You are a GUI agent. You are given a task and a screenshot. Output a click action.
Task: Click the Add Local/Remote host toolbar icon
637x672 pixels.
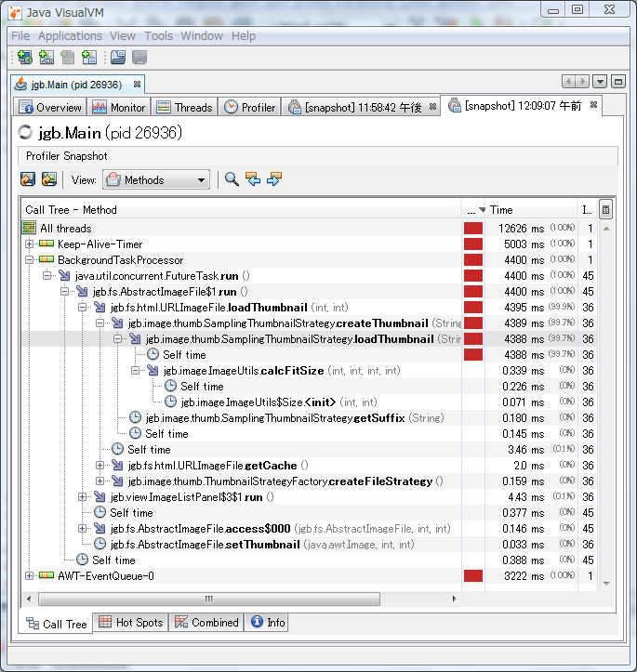(25, 57)
